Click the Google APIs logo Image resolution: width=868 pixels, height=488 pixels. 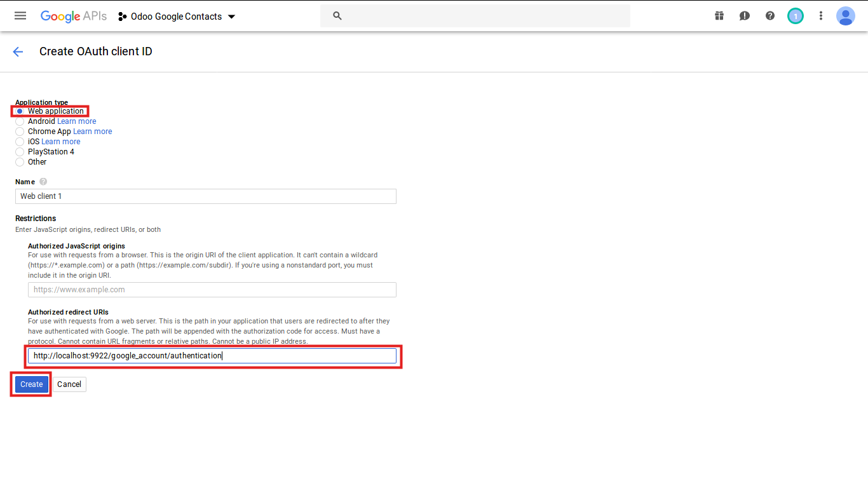coord(74,17)
